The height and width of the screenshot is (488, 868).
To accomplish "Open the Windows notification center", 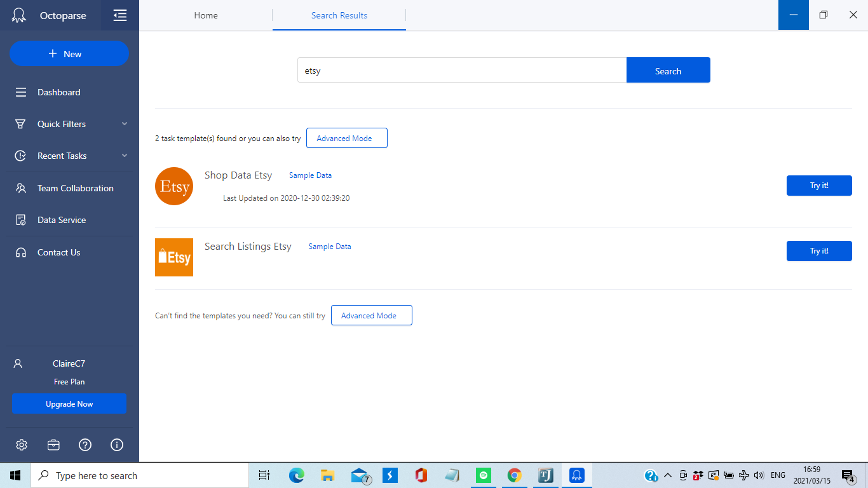I will pos(848,475).
